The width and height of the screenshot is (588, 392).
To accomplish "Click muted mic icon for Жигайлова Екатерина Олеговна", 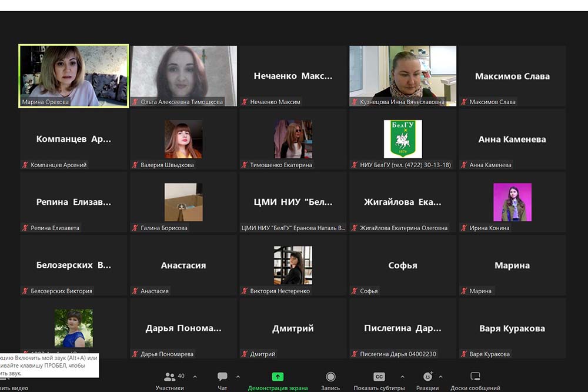I will (355, 228).
